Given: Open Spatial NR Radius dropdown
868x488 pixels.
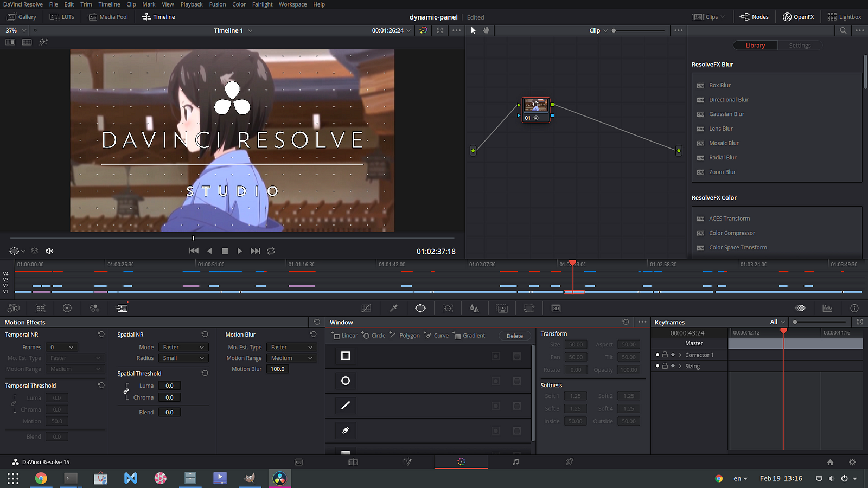Looking at the screenshot, I should coord(183,358).
